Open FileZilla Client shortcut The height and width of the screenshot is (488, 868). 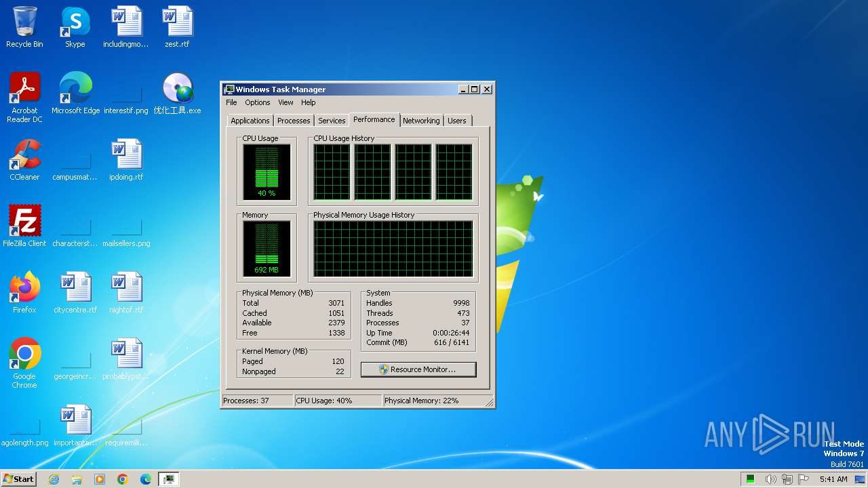24,226
